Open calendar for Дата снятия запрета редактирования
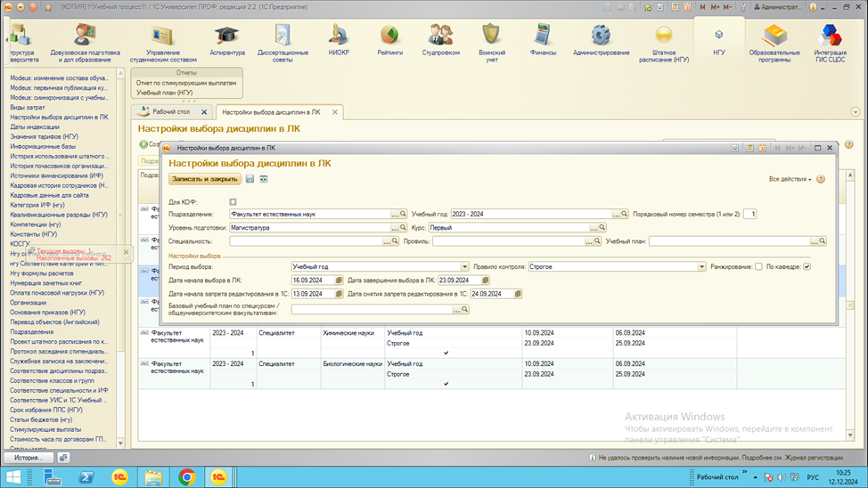 518,294
